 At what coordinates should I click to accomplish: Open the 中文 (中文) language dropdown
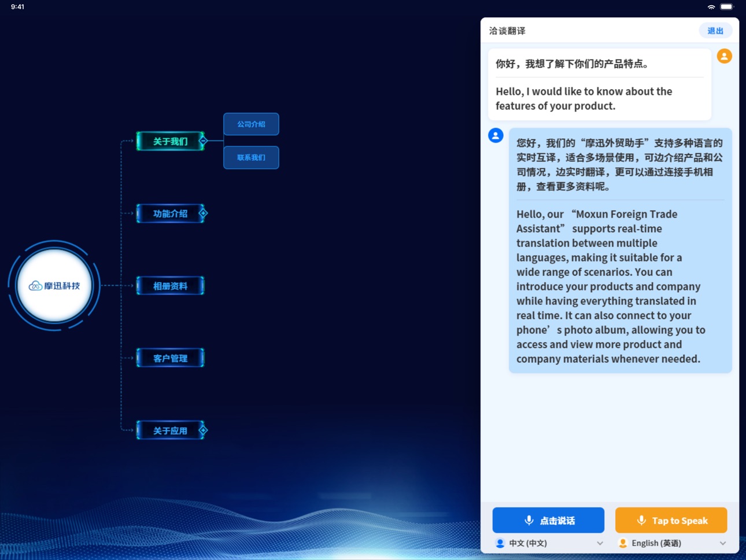pyautogui.click(x=549, y=543)
